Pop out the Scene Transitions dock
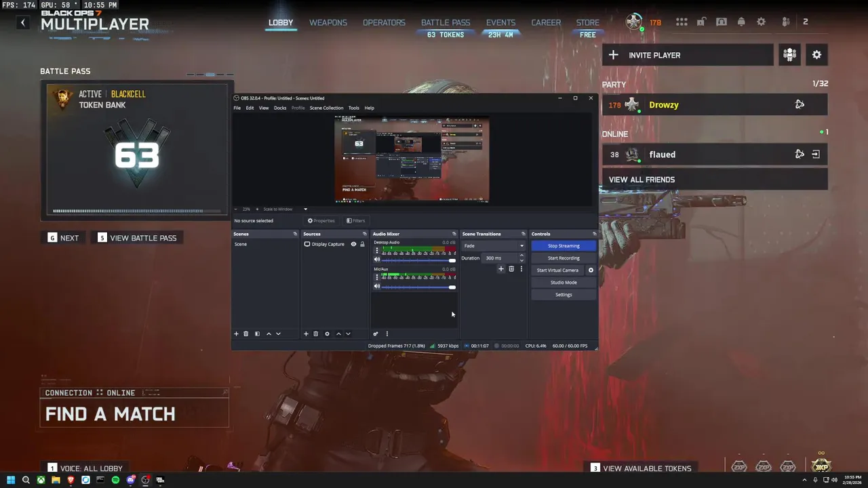868x488 pixels. click(523, 234)
